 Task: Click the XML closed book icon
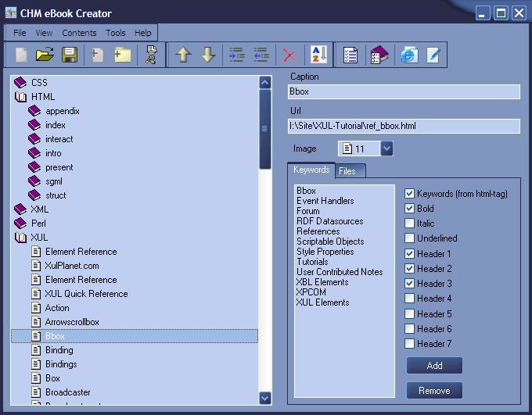(x=20, y=209)
